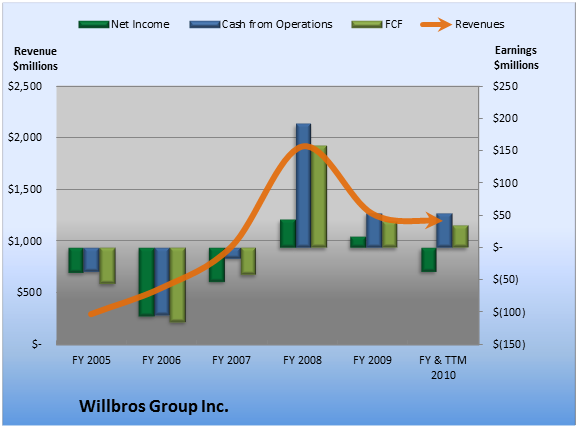Select the 'Net Income' legend label
This screenshot has width=577, height=427.
(140, 24)
